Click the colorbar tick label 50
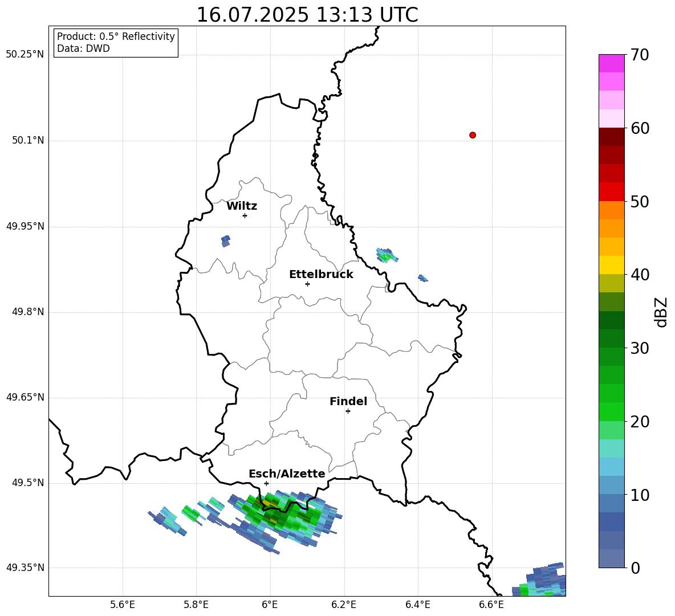 pyautogui.click(x=640, y=201)
